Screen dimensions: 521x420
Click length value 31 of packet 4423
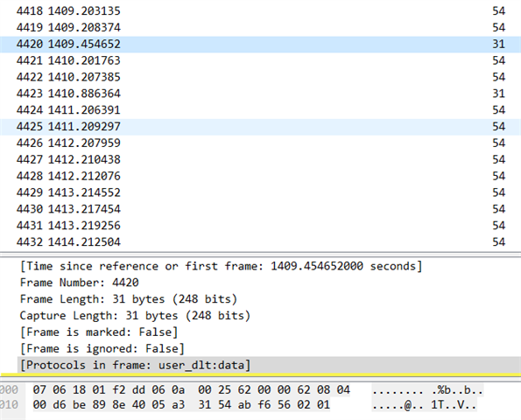coord(499,94)
